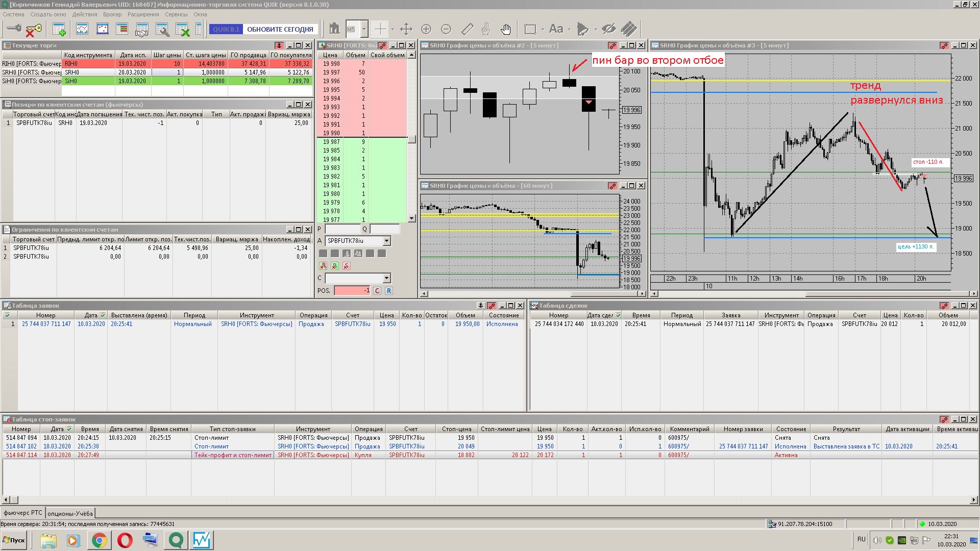Image resolution: width=980 pixels, height=551 pixels.
Task: Click the cancel sell orders S icon
Action: [347, 266]
